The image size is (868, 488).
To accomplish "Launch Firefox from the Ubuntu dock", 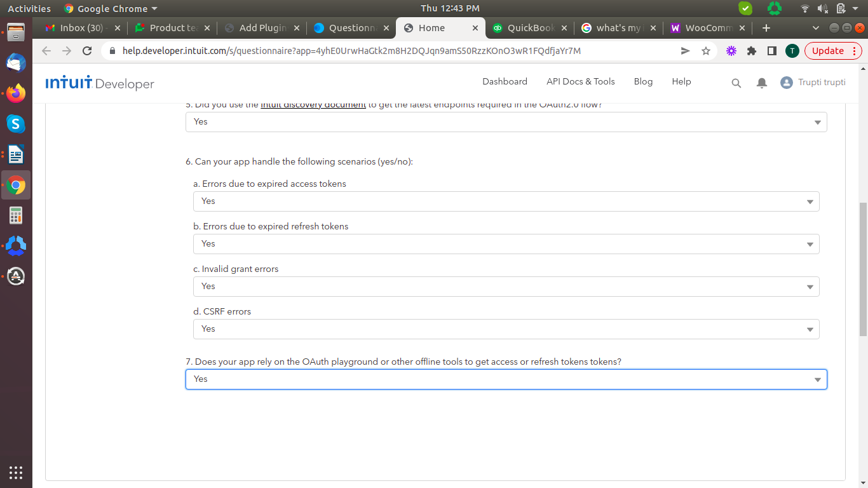I will pos(16,93).
